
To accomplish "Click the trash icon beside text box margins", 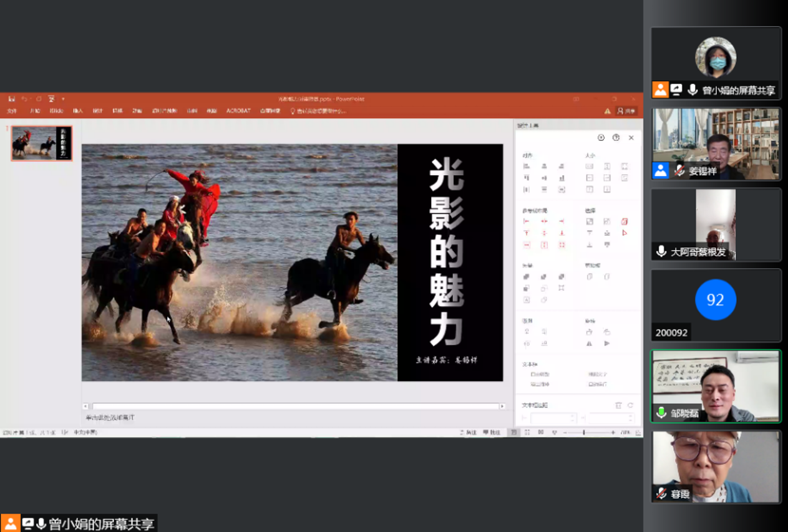I will point(618,405).
